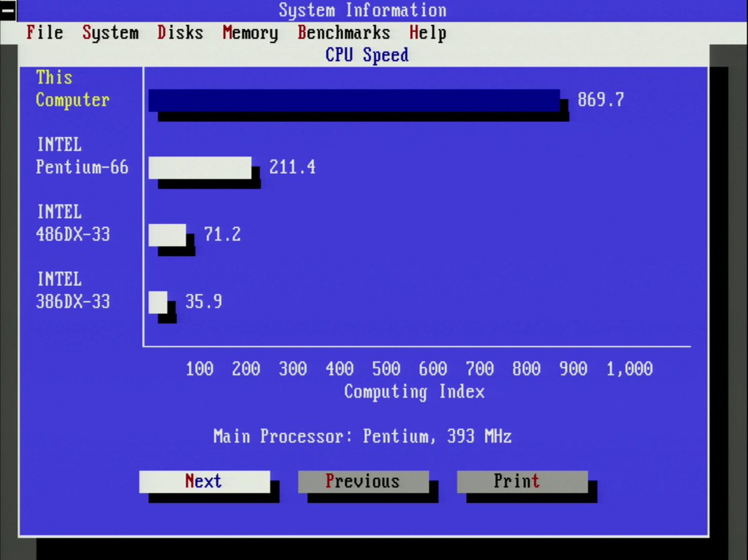Click the Next button
The width and height of the screenshot is (748, 560).
coord(204,482)
